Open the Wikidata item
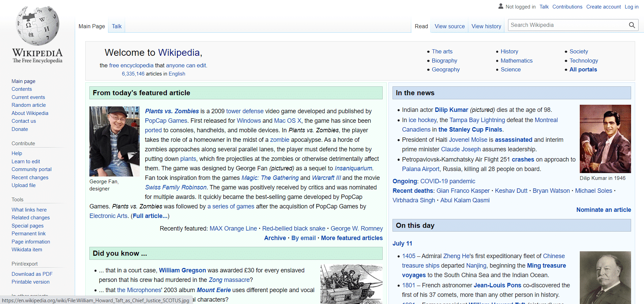Screen dimensions: 644x304 click(27, 250)
